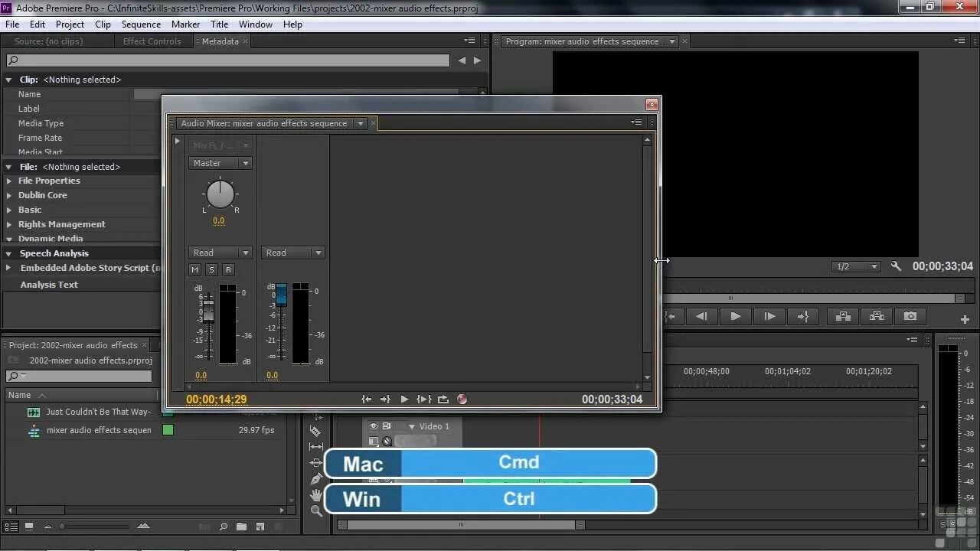This screenshot has height=551, width=980.
Task: Select the Zoom tool in Tools panel
Action: 316,511
